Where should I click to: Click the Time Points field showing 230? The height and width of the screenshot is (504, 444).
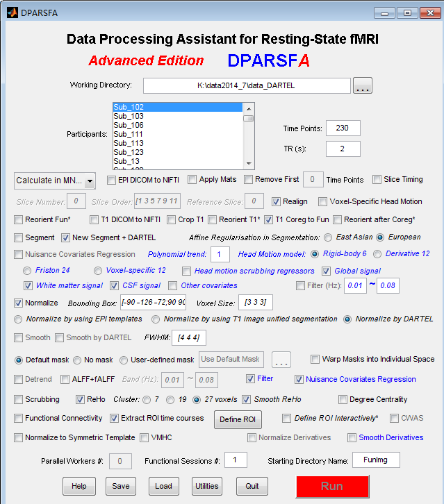pos(343,128)
